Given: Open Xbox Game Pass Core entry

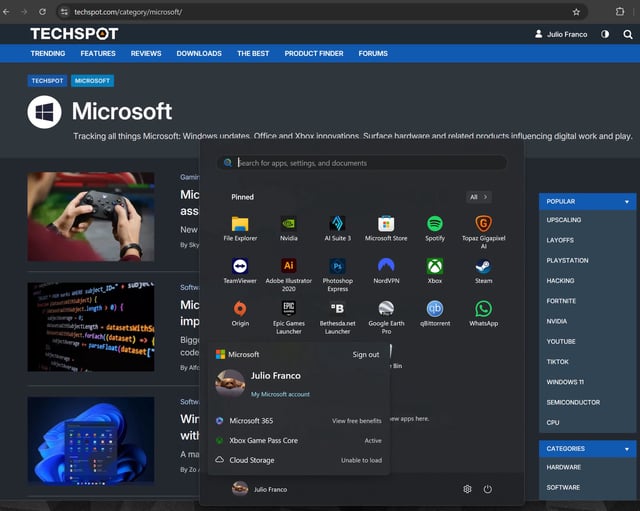Looking at the screenshot, I should (x=299, y=441).
